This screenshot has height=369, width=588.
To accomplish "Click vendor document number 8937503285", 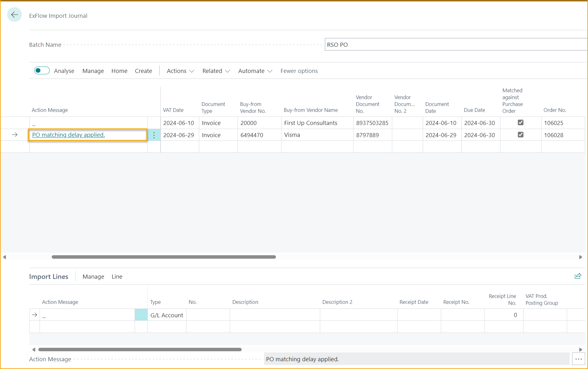I will (372, 123).
